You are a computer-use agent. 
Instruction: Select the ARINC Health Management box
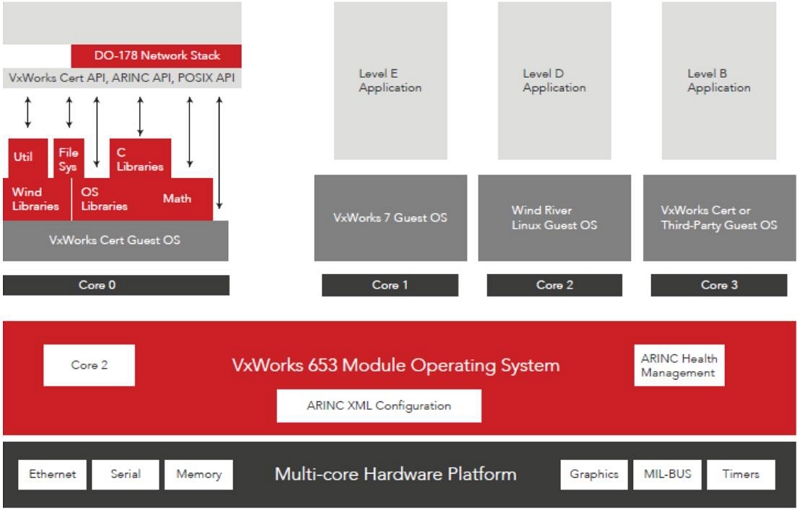tap(679, 366)
